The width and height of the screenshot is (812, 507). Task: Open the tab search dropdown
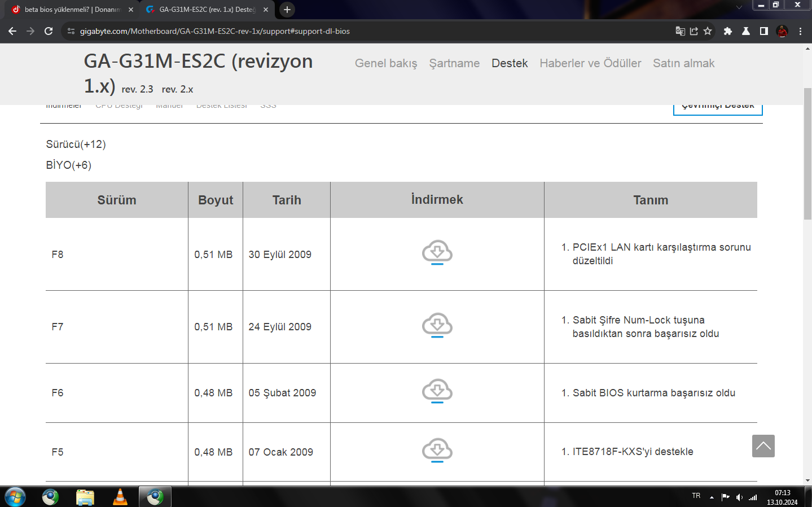[x=739, y=7]
